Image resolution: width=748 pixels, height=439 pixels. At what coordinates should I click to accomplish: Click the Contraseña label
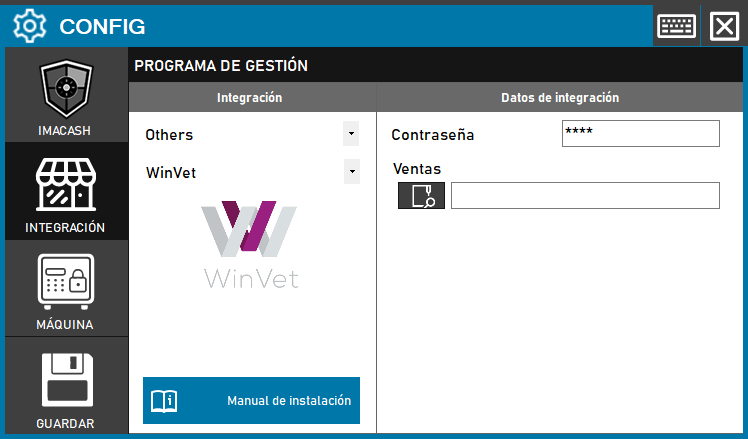[433, 134]
